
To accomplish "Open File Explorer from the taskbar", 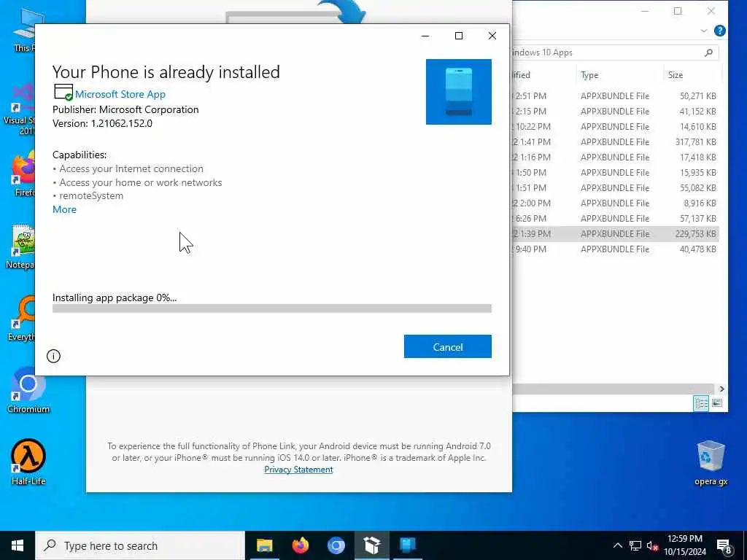I will coord(264,545).
